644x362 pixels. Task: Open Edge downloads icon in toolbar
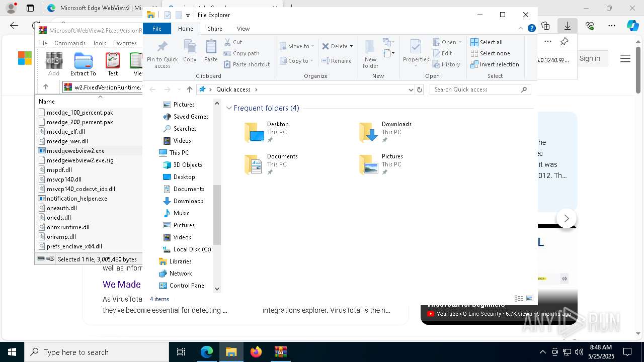pos(568,26)
